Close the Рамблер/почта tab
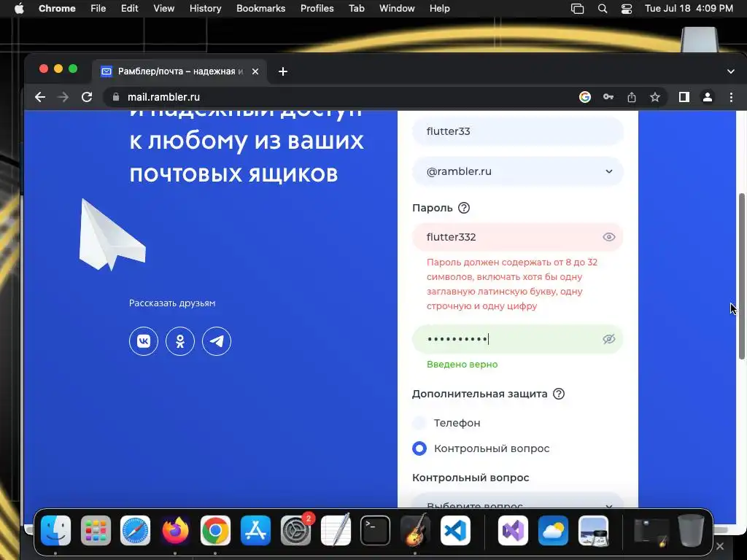 click(255, 71)
